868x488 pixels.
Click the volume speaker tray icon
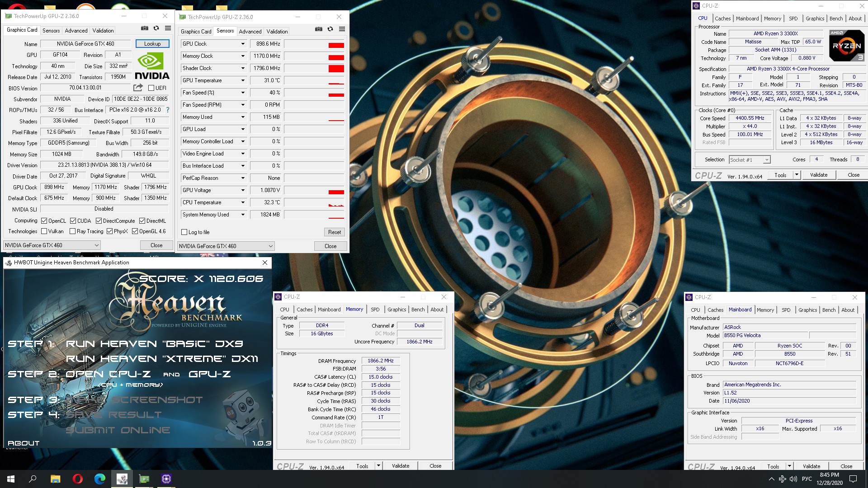coord(793,479)
